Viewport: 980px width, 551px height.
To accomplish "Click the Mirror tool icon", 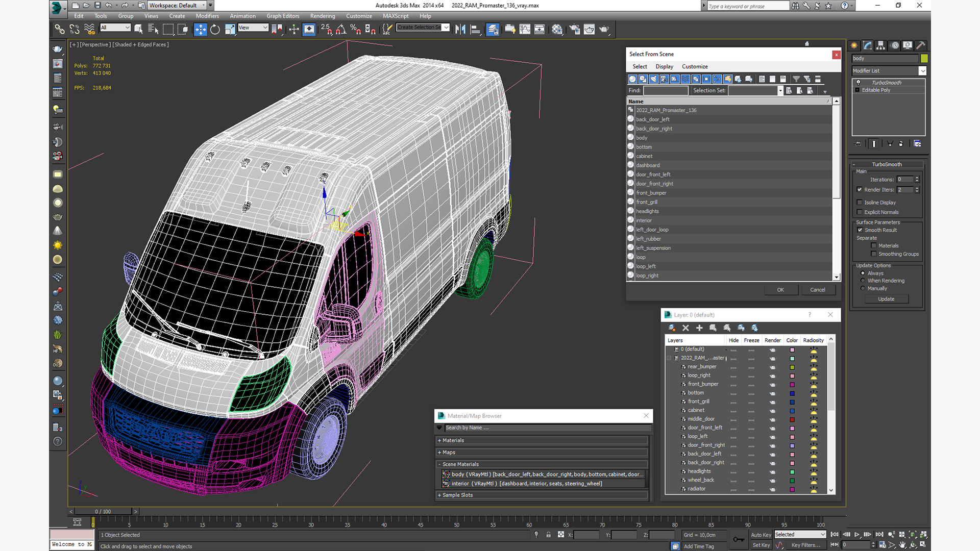I will [x=460, y=29].
